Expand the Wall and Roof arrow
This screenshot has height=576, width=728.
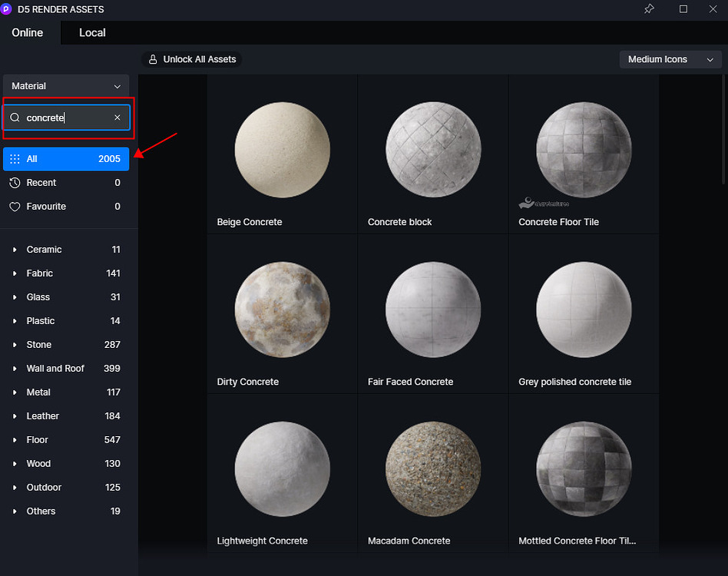pyautogui.click(x=15, y=369)
